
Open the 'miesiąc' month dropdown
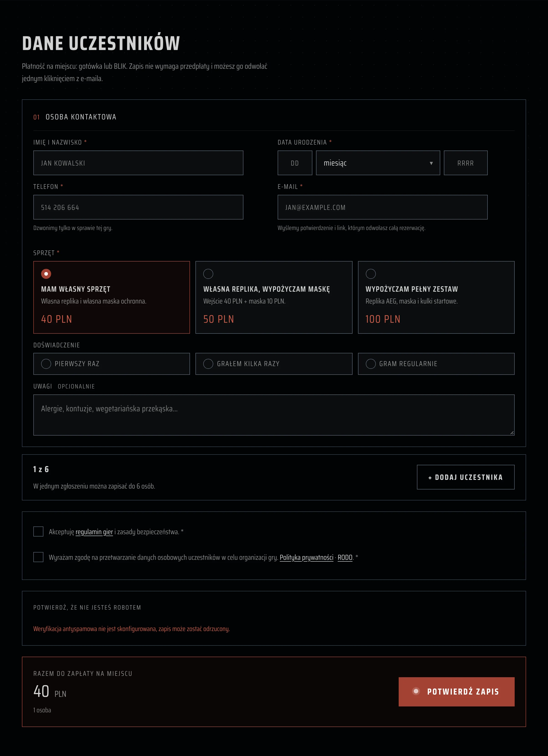pos(378,163)
